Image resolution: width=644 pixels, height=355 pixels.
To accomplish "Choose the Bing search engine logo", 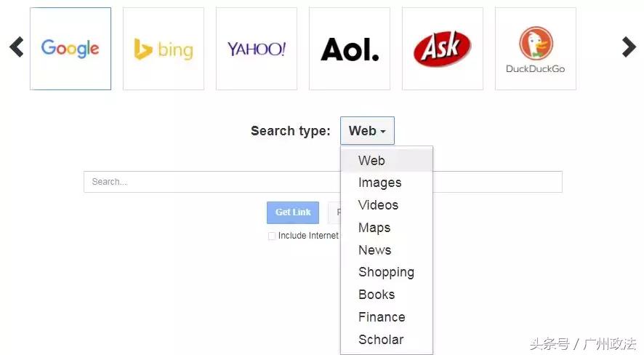I will click(x=164, y=49).
